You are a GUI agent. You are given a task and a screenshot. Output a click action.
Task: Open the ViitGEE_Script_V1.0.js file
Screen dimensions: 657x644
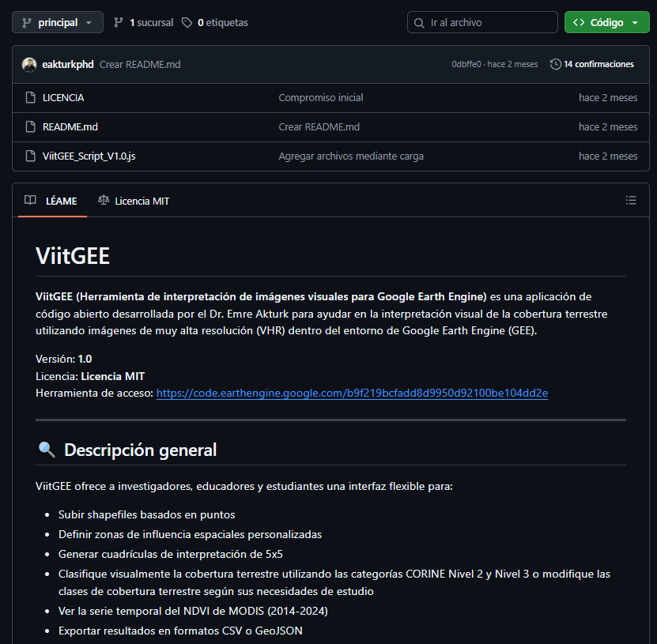click(89, 156)
